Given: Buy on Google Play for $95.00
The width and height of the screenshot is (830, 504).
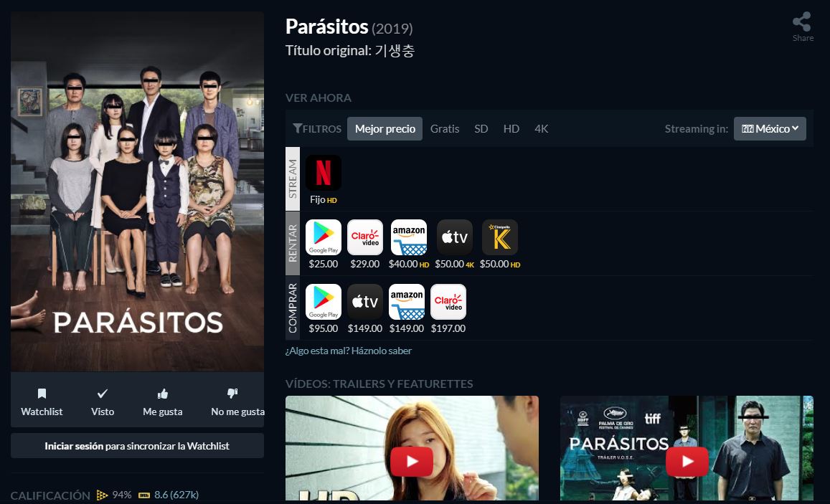Looking at the screenshot, I should (x=324, y=301).
